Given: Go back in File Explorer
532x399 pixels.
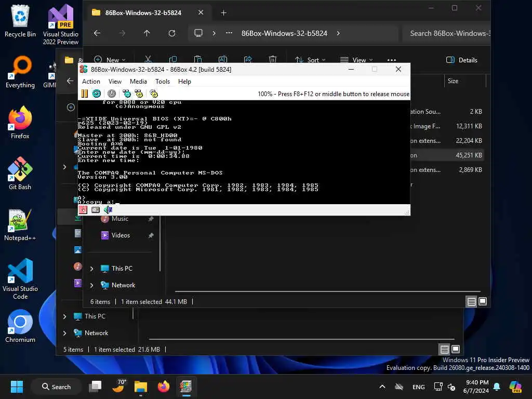Looking at the screenshot, I should 97,33.
